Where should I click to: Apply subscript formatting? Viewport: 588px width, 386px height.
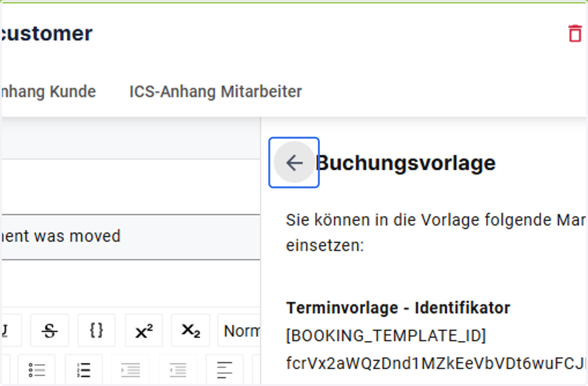pos(191,331)
